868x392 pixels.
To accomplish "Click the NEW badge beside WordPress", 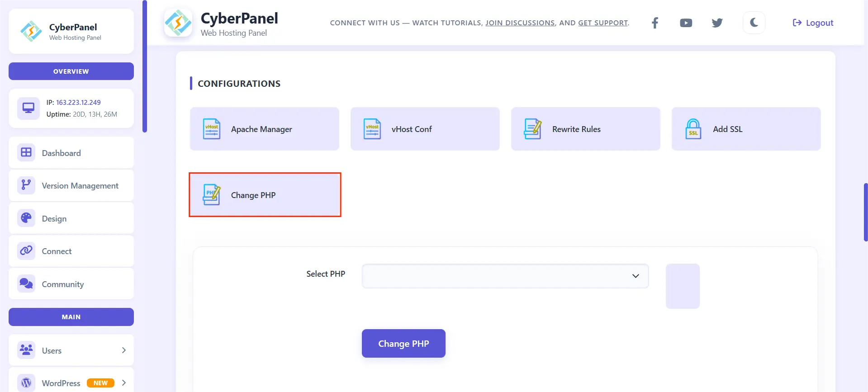I will (x=100, y=383).
